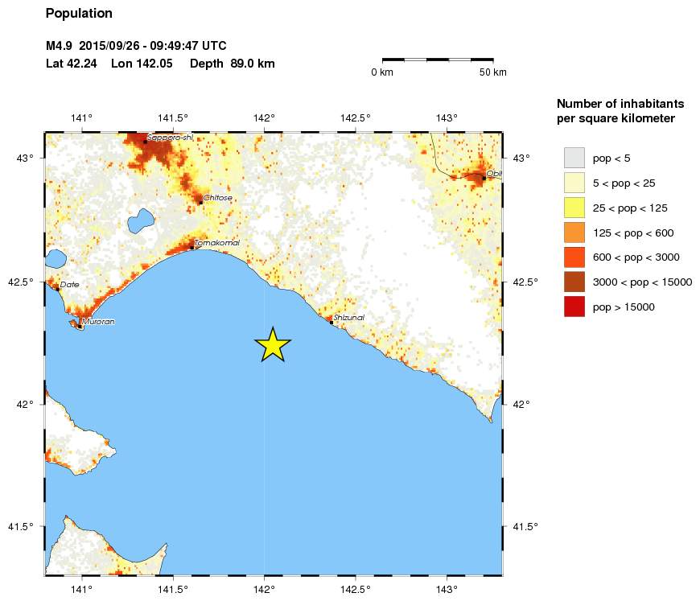Click the yellow '25 < pop < 125' swatch
The width and height of the screenshot is (700, 601).
(x=574, y=208)
